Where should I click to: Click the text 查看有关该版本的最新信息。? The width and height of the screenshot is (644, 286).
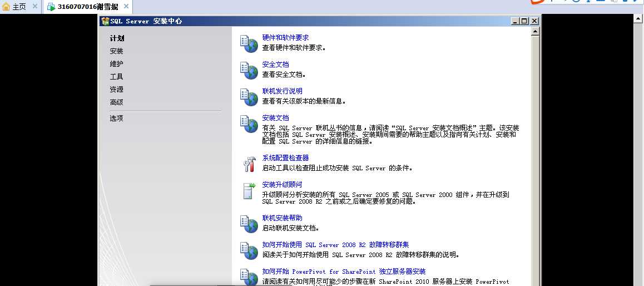click(304, 101)
